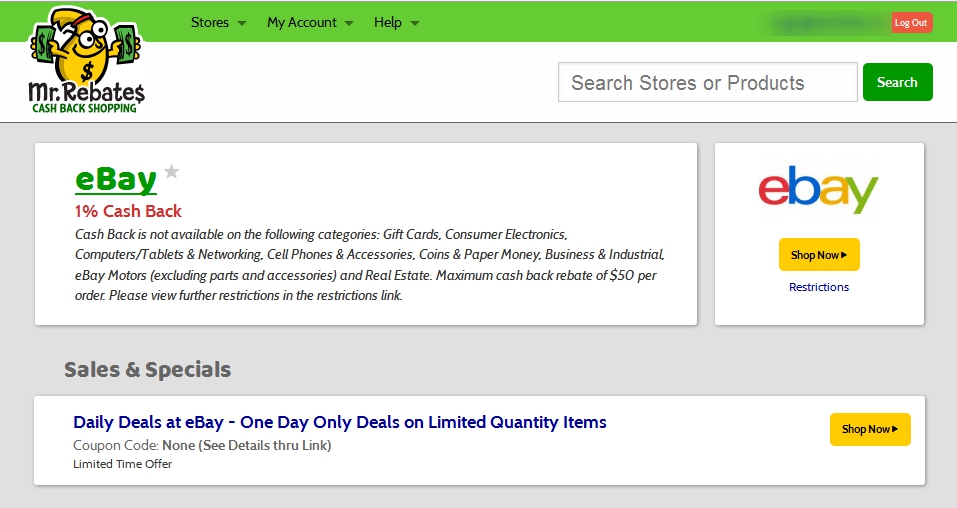This screenshot has width=957, height=508.
Task: Open the Daily Deals at eBay link
Action: [340, 422]
